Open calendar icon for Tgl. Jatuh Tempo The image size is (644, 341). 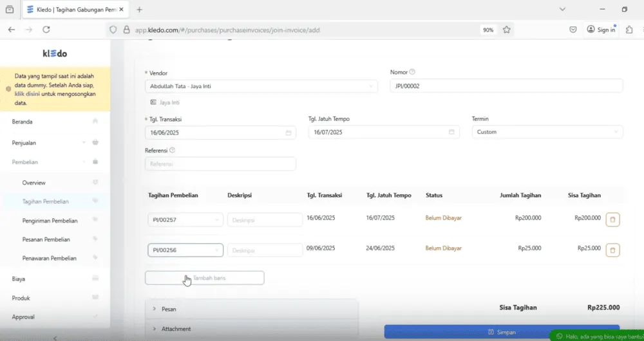click(451, 132)
